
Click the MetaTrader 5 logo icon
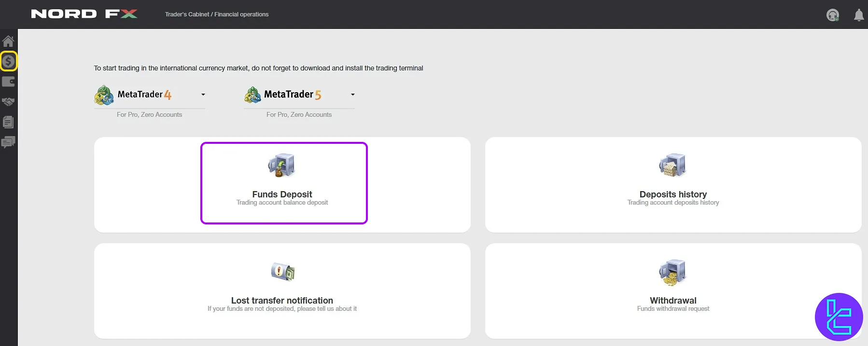(252, 95)
